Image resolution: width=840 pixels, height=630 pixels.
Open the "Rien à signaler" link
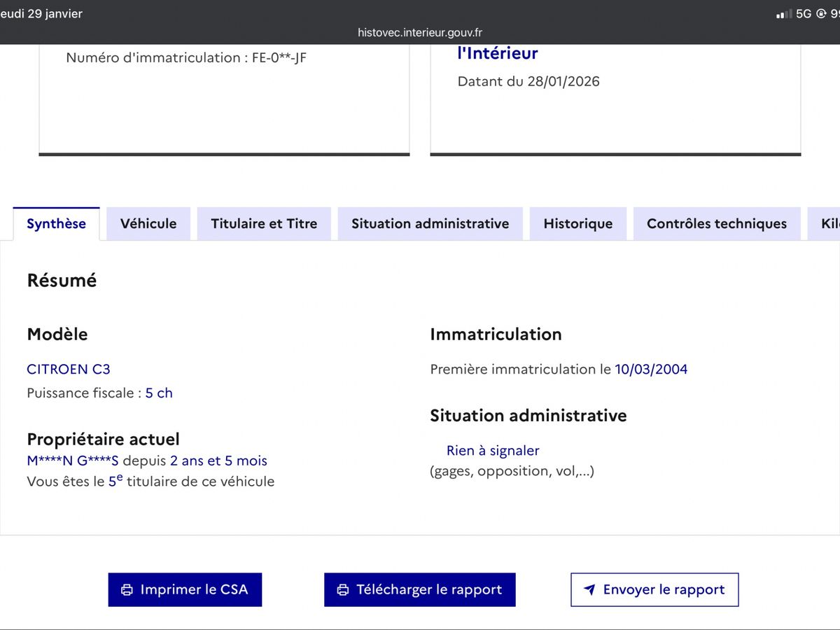[x=492, y=450]
